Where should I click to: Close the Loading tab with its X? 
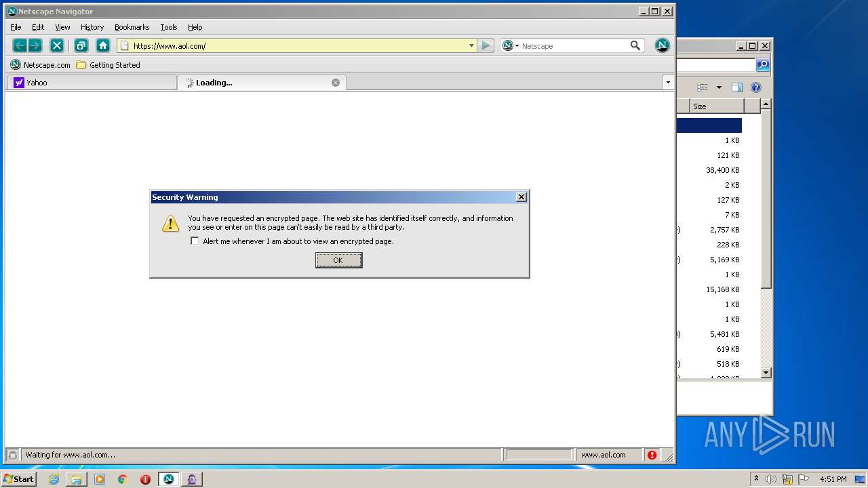pyautogui.click(x=336, y=83)
